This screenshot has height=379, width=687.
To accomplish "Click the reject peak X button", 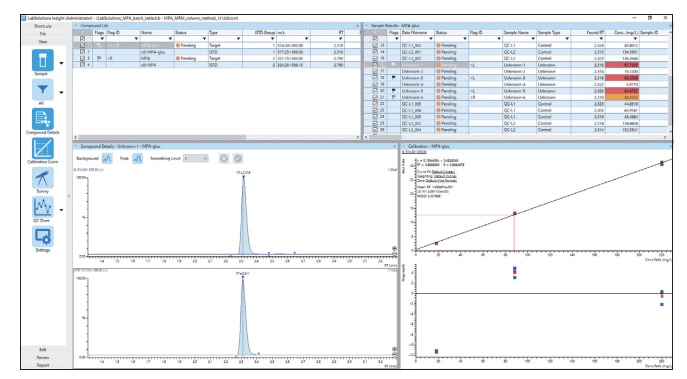I will pos(224,158).
